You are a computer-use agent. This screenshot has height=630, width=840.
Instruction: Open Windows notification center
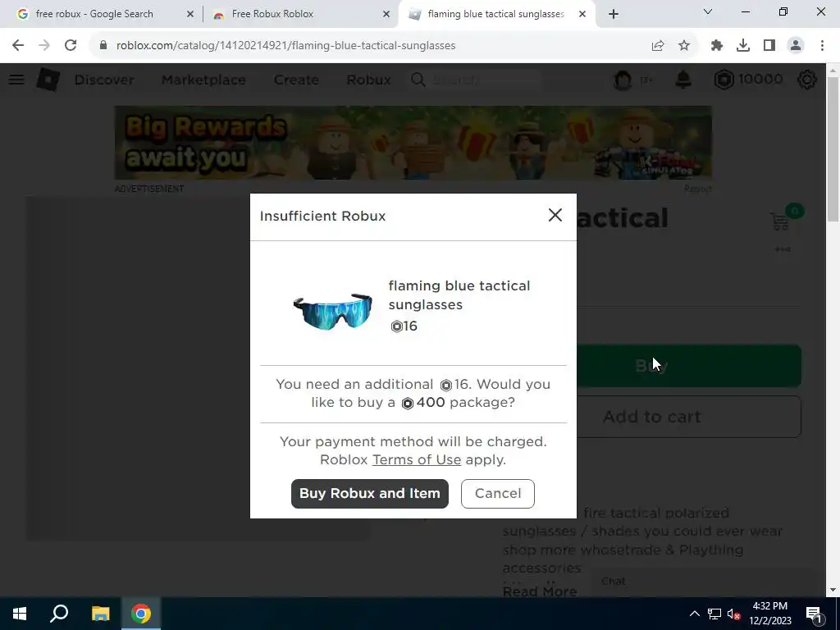[814, 614]
